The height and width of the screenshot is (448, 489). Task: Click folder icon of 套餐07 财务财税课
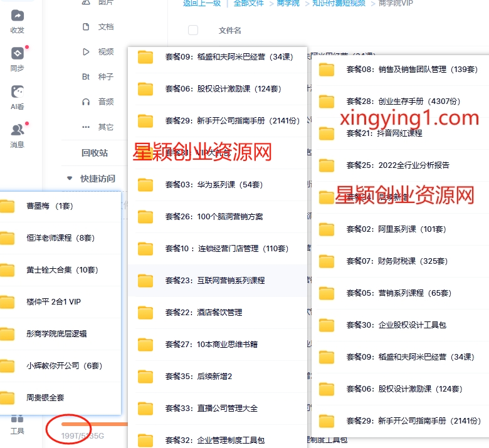327,261
